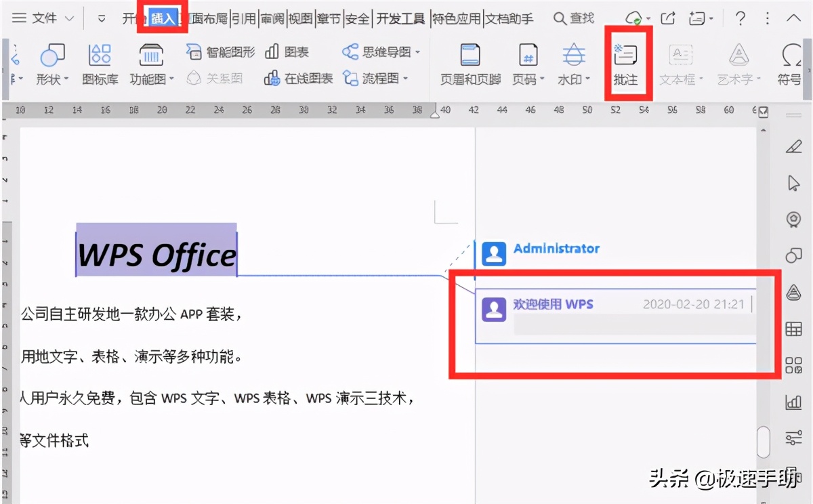This screenshot has width=813, height=504.
Task: Select the cursor arrow icon in the right sidebar
Action: 793,183
